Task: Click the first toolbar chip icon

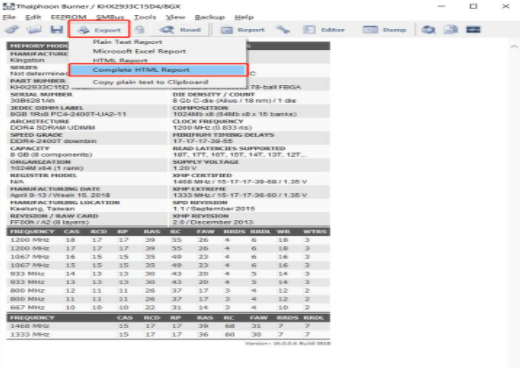Action: click(12, 30)
